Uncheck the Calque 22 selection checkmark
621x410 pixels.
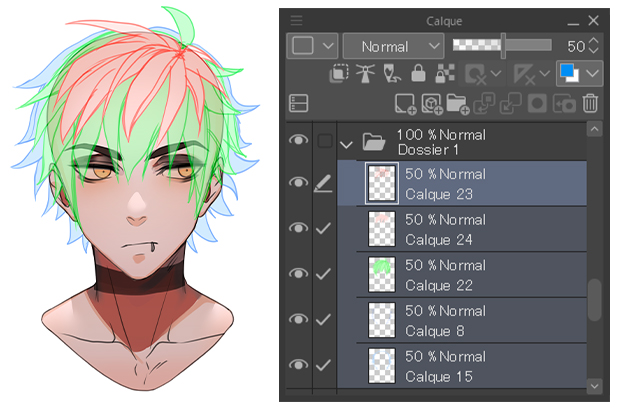pos(324,274)
